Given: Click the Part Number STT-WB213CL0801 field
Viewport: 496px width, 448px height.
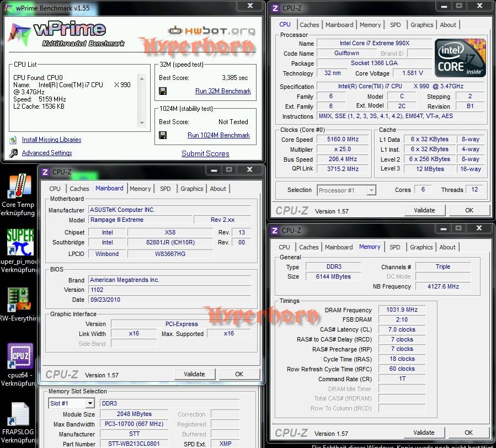Looking at the screenshot, I should point(134,444).
